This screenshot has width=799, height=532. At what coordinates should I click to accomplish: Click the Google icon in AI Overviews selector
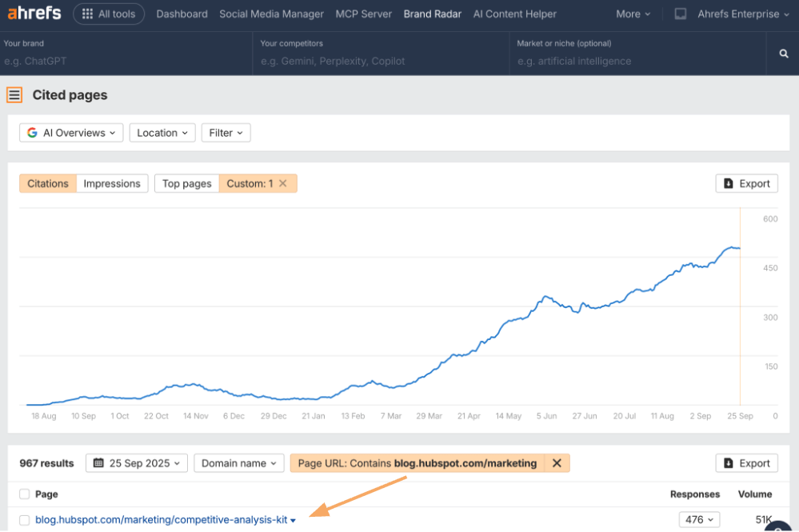point(32,133)
